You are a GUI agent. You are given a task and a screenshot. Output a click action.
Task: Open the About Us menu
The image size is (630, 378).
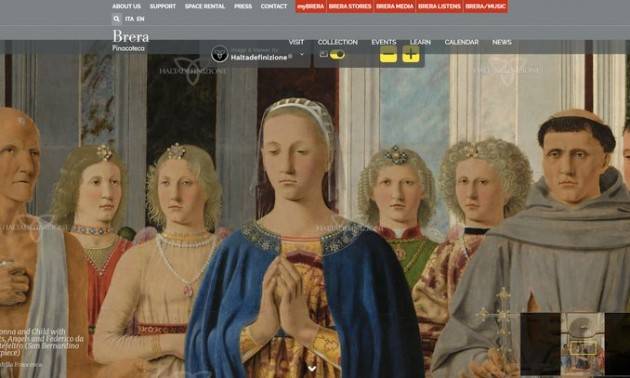[x=126, y=6]
